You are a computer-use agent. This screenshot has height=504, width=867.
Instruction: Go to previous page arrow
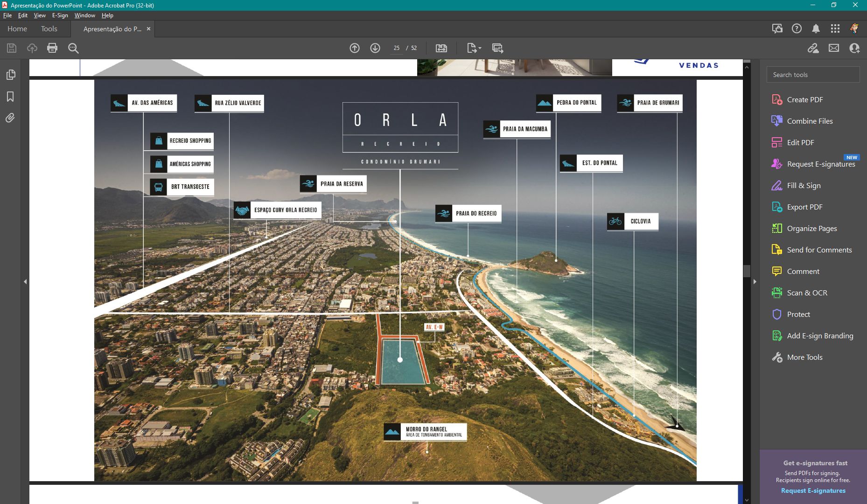tap(355, 48)
